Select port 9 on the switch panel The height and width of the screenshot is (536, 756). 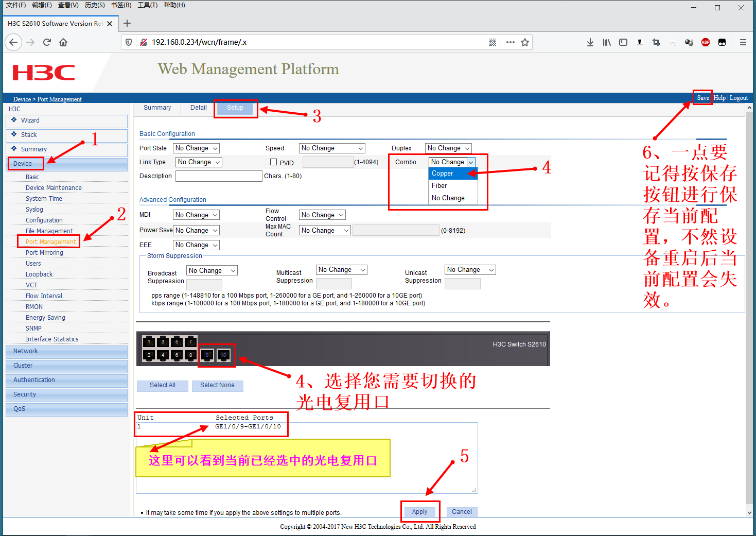(206, 355)
